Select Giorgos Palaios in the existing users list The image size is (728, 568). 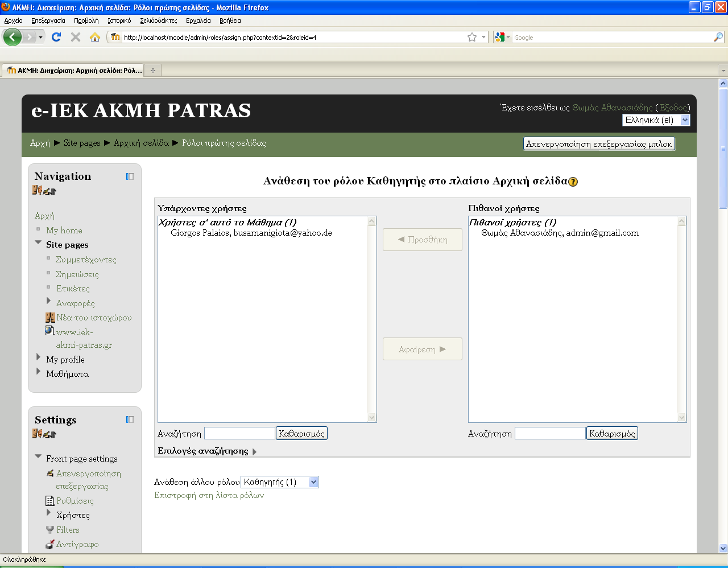click(251, 233)
